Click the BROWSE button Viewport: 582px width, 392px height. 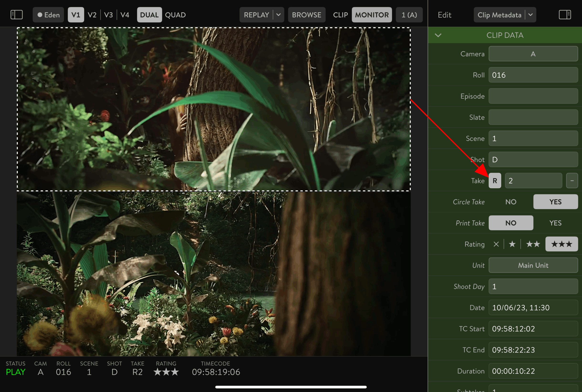click(307, 15)
